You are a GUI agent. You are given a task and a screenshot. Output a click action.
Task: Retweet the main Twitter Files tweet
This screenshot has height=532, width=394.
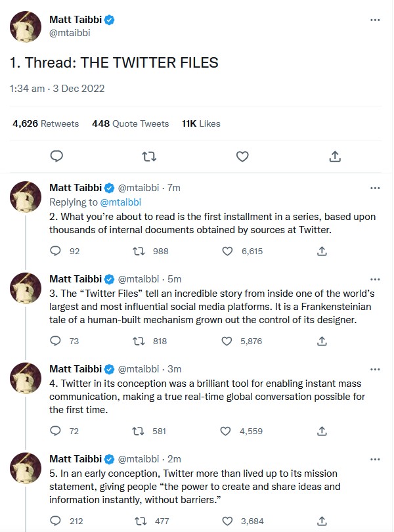click(x=149, y=156)
